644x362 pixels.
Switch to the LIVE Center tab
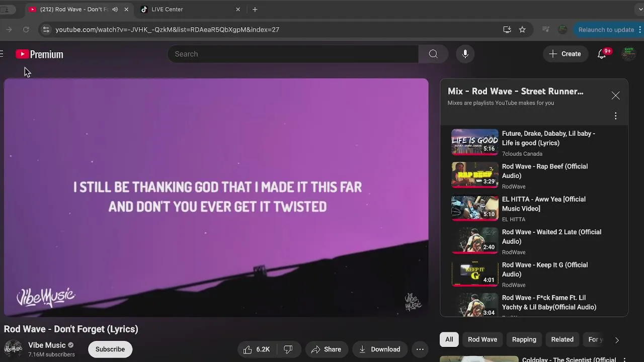(191, 9)
